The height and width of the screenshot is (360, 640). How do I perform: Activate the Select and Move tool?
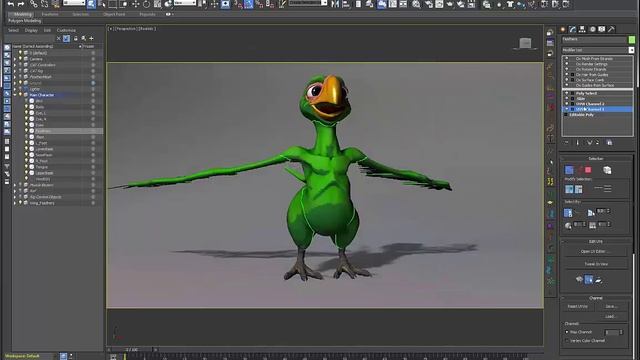pyautogui.click(x=135, y=4)
